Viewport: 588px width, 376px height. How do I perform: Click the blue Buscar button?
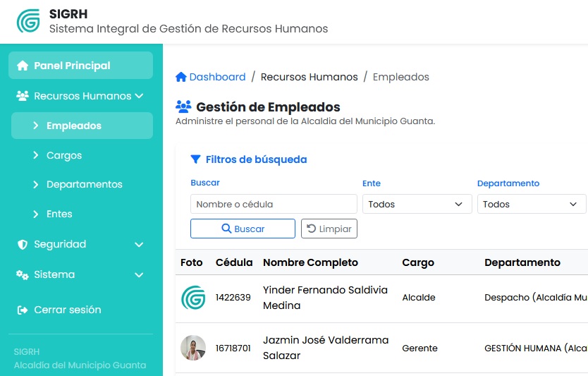243,229
